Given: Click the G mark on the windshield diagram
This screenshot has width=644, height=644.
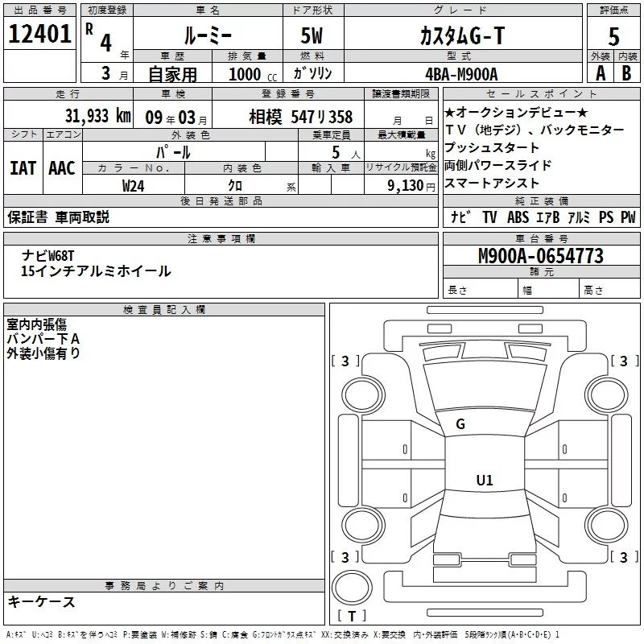Looking at the screenshot, I should click(460, 424).
